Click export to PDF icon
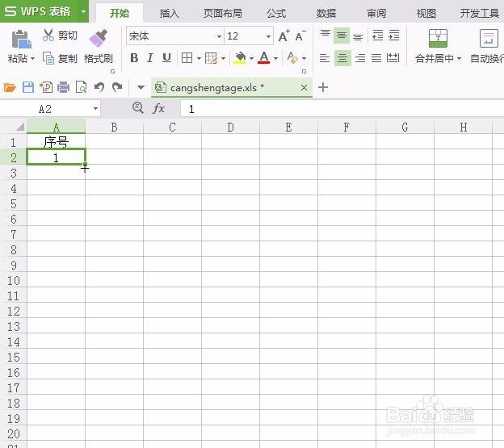 46,87
